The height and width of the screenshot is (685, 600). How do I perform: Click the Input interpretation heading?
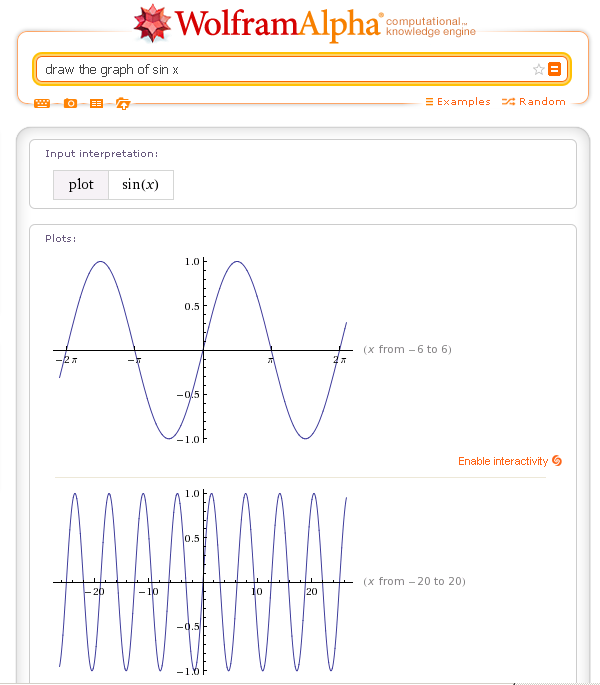[x=101, y=154]
